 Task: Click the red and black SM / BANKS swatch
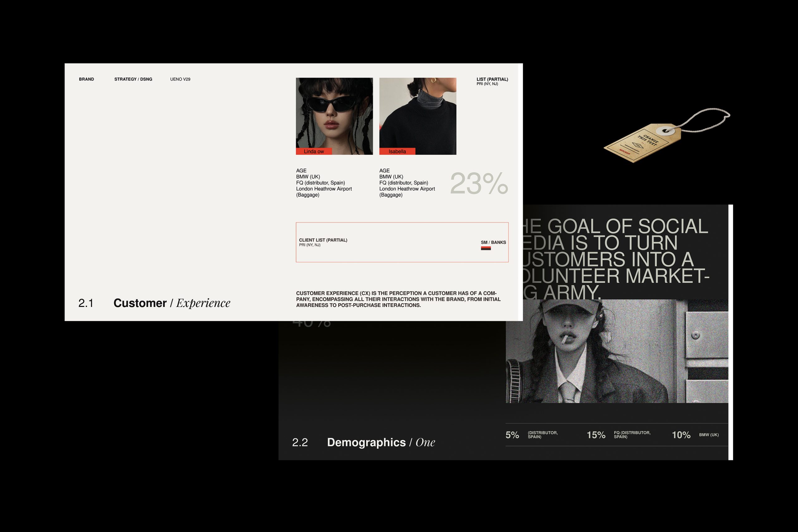coord(486,248)
